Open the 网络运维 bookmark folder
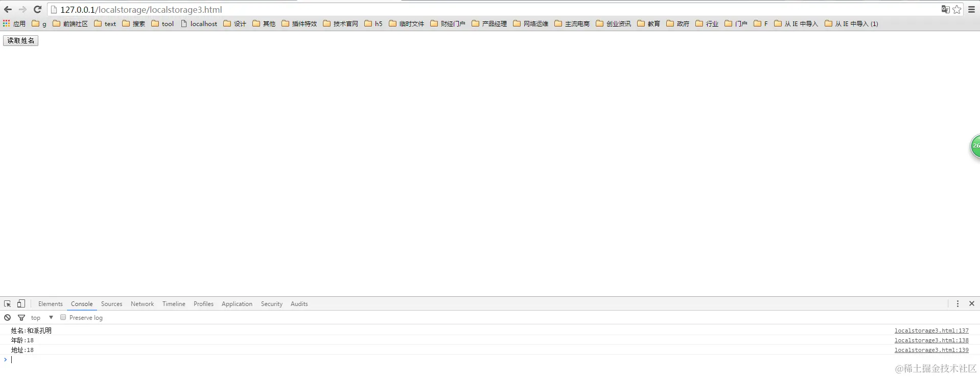The image size is (980, 377). pos(531,23)
